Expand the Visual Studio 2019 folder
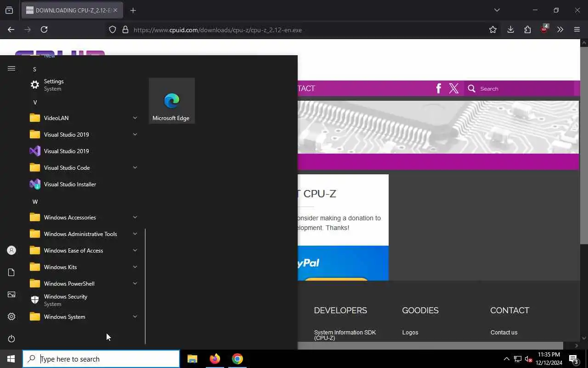 83,134
